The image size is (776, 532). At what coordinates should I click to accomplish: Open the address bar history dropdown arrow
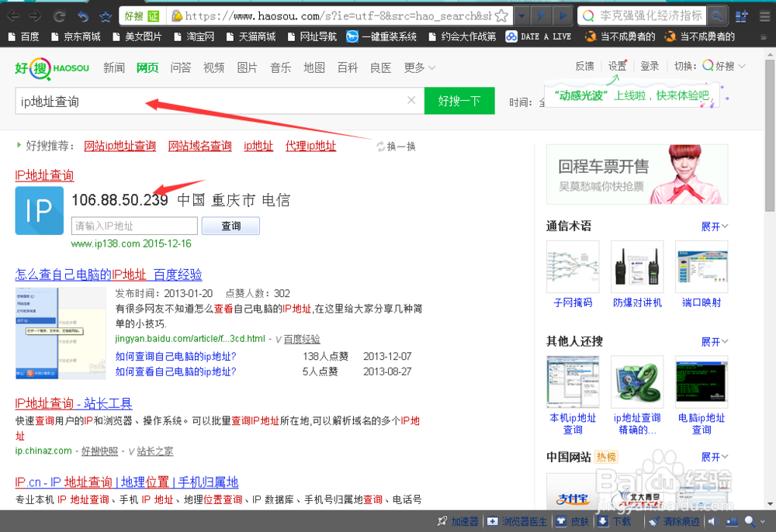coord(521,16)
